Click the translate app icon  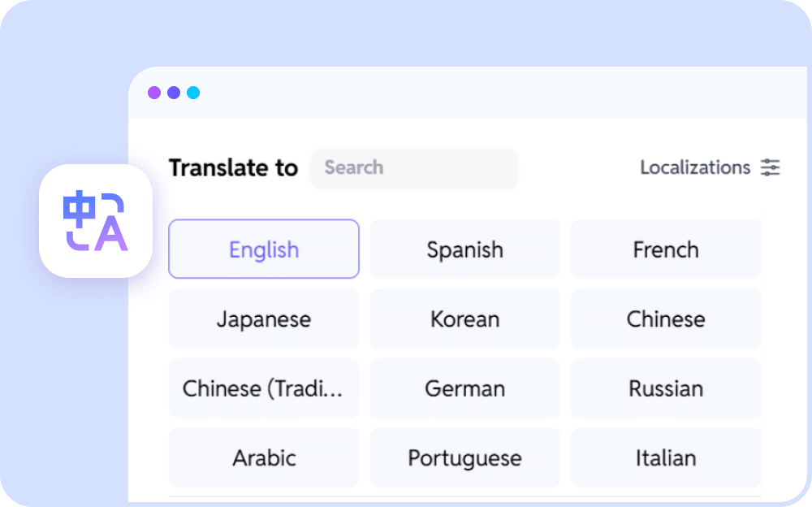pos(96,221)
